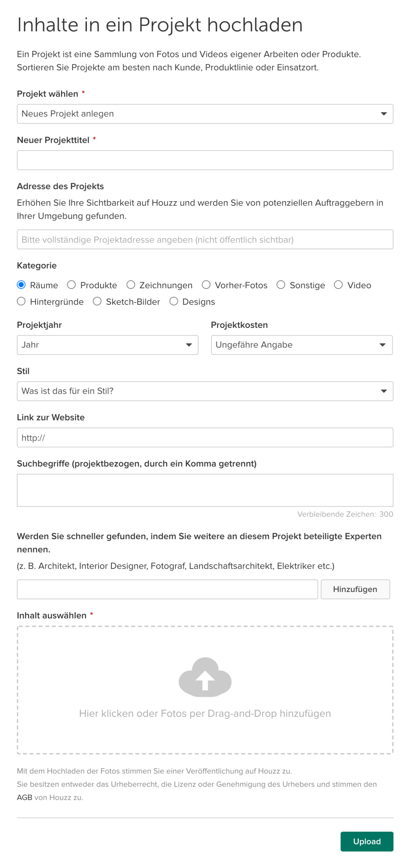Select the Räume category radio button
Image resolution: width=410 pixels, height=868 pixels.
21,284
